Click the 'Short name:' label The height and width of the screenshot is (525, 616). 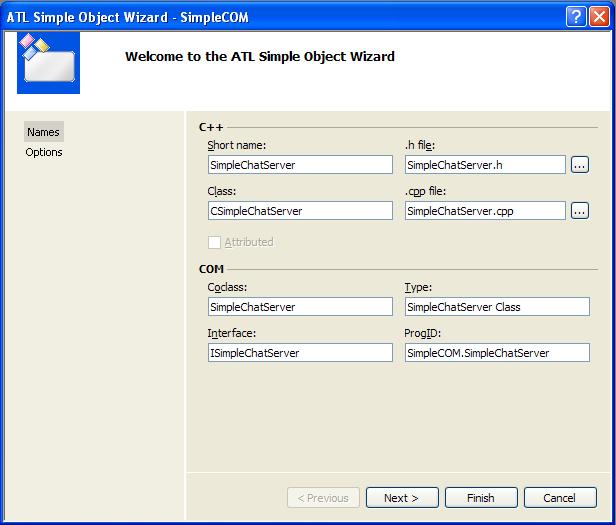(x=237, y=145)
